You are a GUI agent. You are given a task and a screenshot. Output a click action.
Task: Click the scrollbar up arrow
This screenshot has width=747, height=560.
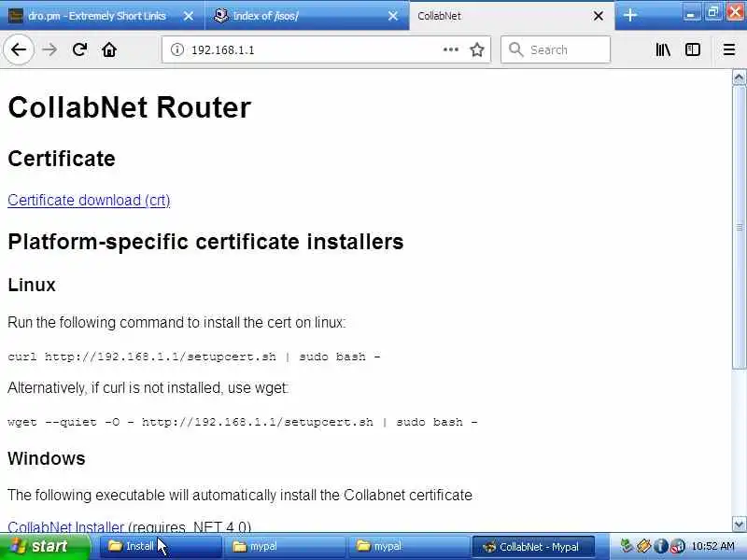coord(739,77)
